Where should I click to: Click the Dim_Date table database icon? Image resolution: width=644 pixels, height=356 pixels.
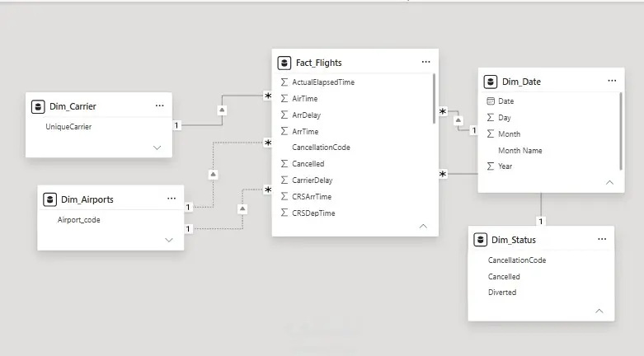pos(491,82)
